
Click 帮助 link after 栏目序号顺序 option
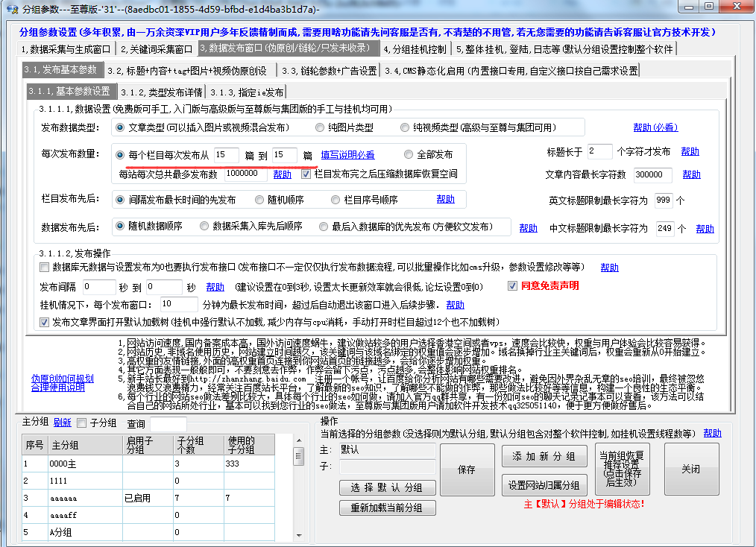(x=446, y=199)
